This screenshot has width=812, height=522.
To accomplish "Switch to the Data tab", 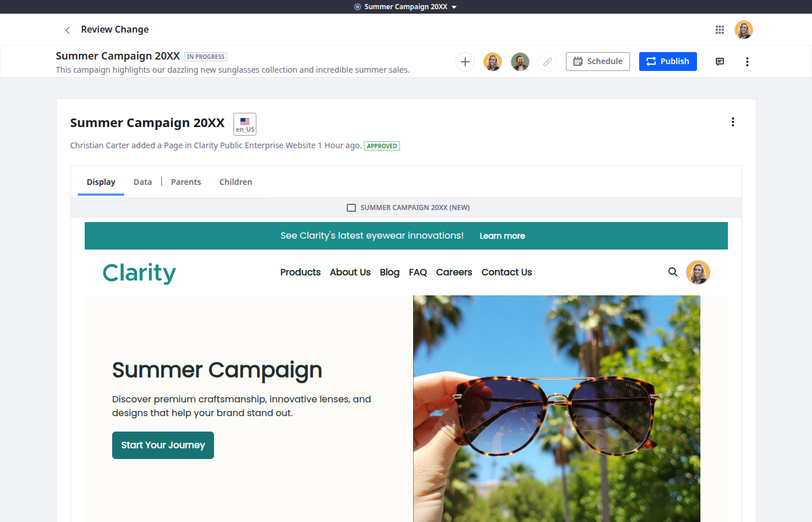I will pyautogui.click(x=142, y=182).
